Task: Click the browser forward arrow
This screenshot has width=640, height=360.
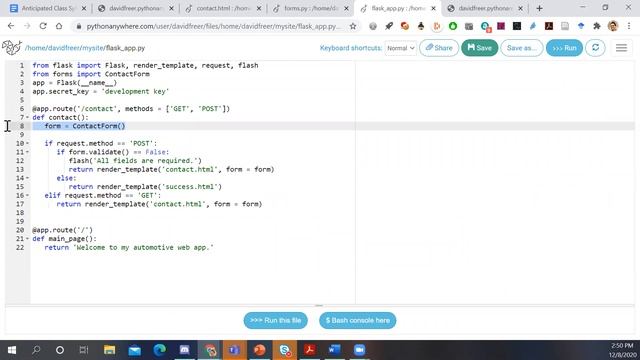Action: click(27, 26)
